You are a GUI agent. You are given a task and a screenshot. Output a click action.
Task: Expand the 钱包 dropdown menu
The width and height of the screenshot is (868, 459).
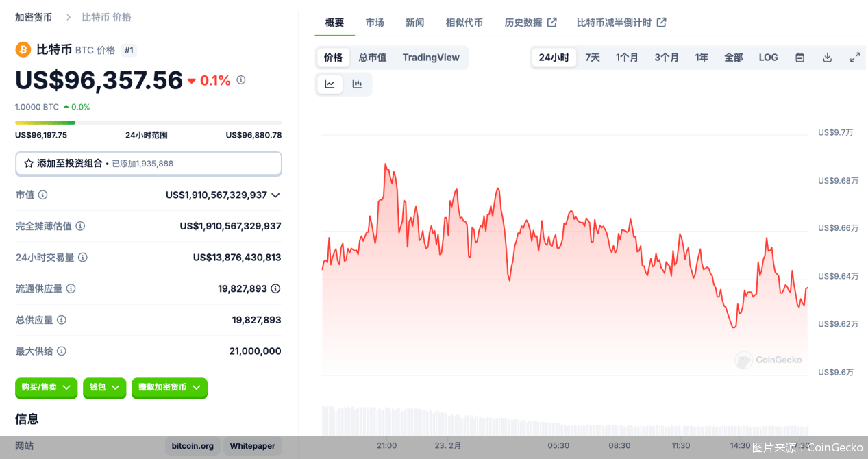click(x=104, y=388)
